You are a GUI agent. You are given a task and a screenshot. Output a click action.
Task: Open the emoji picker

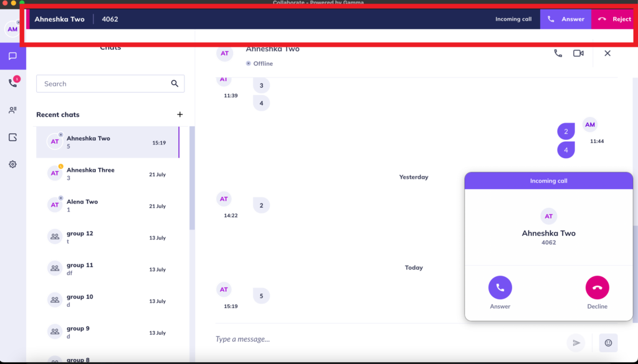tap(608, 343)
